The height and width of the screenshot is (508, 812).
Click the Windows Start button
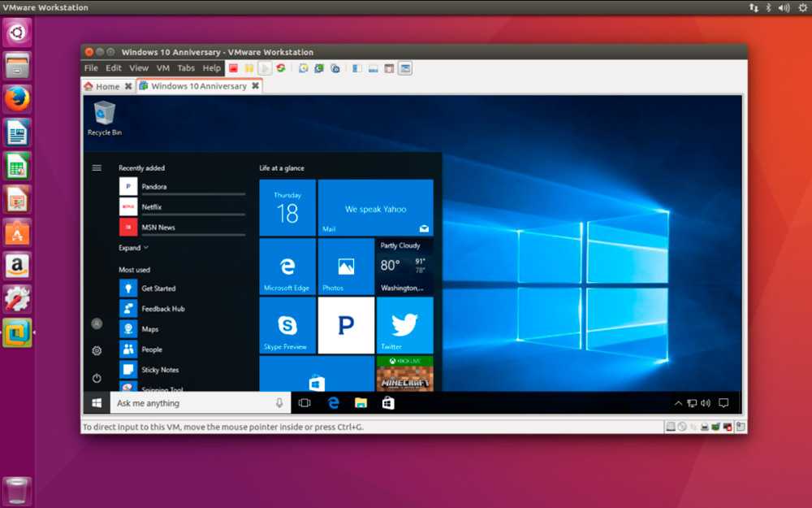click(97, 403)
